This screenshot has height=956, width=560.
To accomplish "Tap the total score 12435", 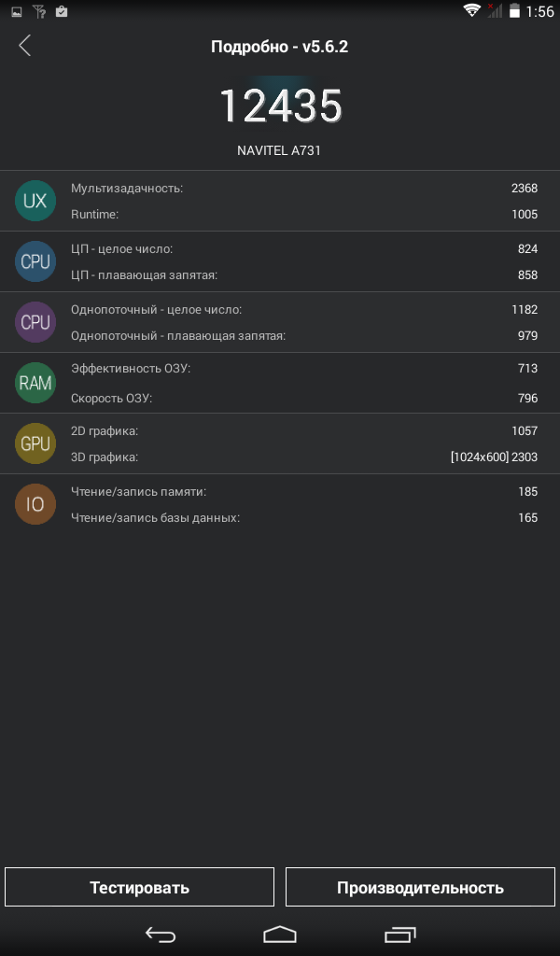I will (x=280, y=106).
